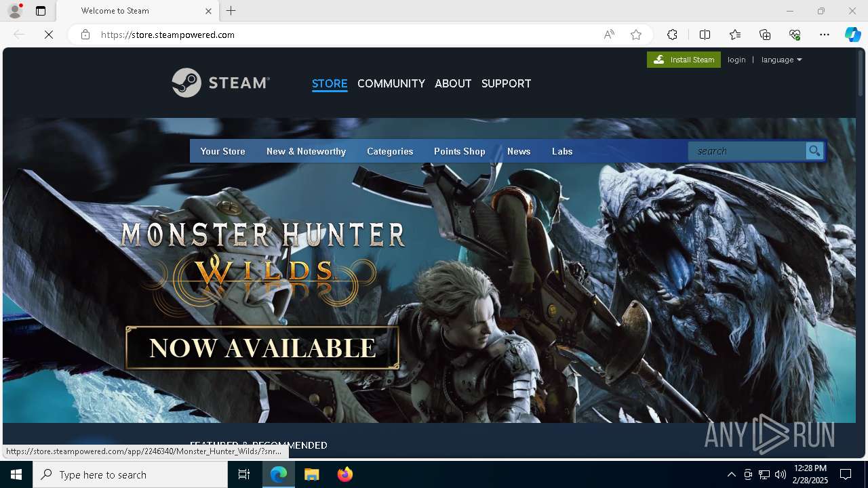This screenshot has height=488, width=868.
Task: Click the Install Steam button
Action: click(684, 60)
